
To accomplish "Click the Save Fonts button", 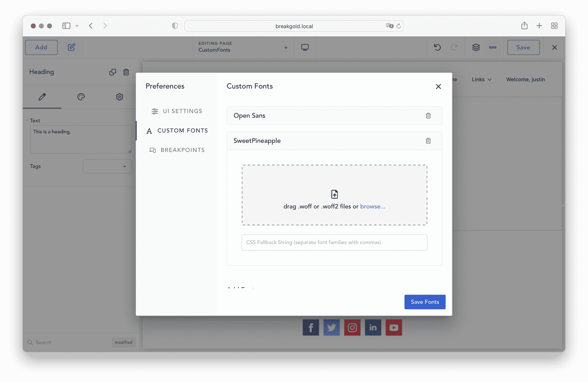I will 425,302.
